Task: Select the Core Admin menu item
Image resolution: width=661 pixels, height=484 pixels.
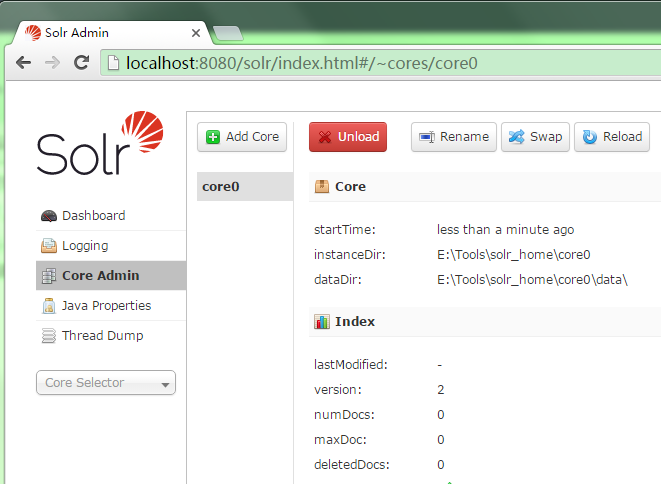Action: point(111,275)
